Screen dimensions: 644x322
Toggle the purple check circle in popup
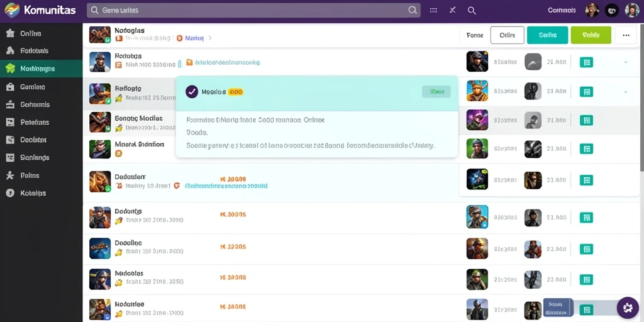[x=192, y=92]
